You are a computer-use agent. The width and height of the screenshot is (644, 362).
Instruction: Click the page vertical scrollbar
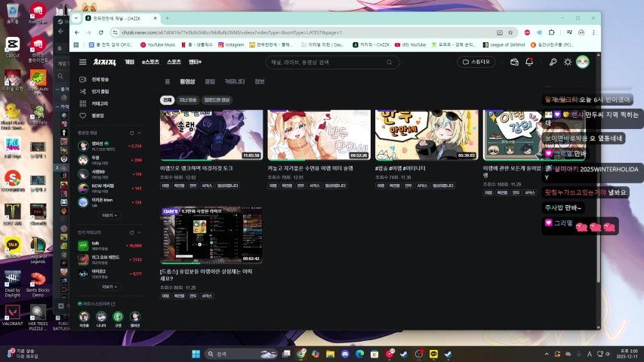click(598, 168)
